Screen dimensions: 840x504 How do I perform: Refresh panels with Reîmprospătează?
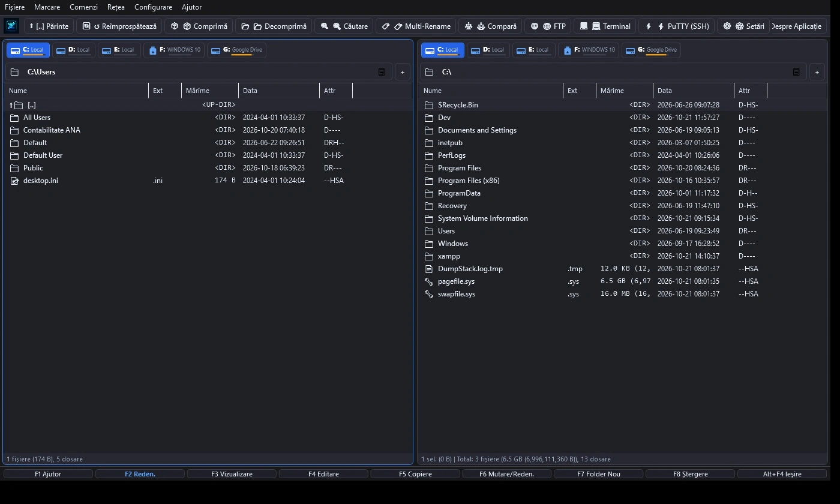[119, 26]
